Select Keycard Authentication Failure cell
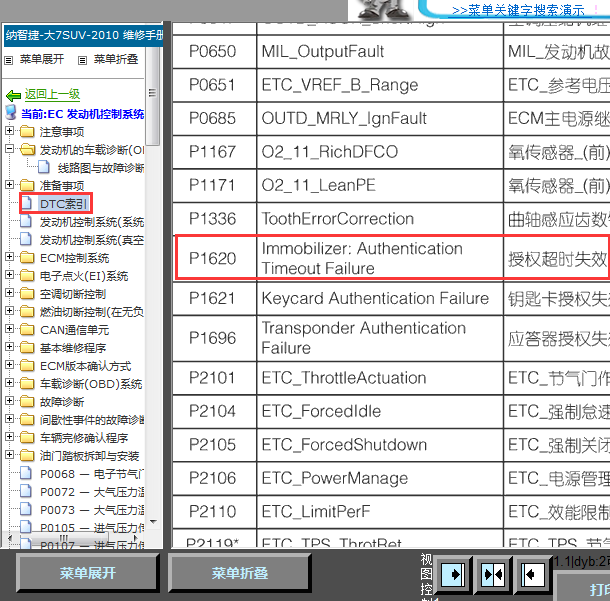The width and height of the screenshot is (610, 601). (x=380, y=298)
